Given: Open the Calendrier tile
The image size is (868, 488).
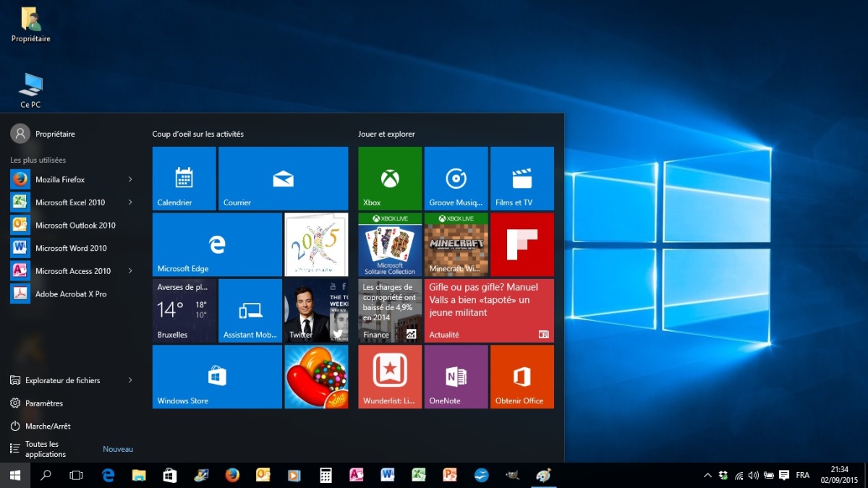Looking at the screenshot, I should click(x=184, y=179).
